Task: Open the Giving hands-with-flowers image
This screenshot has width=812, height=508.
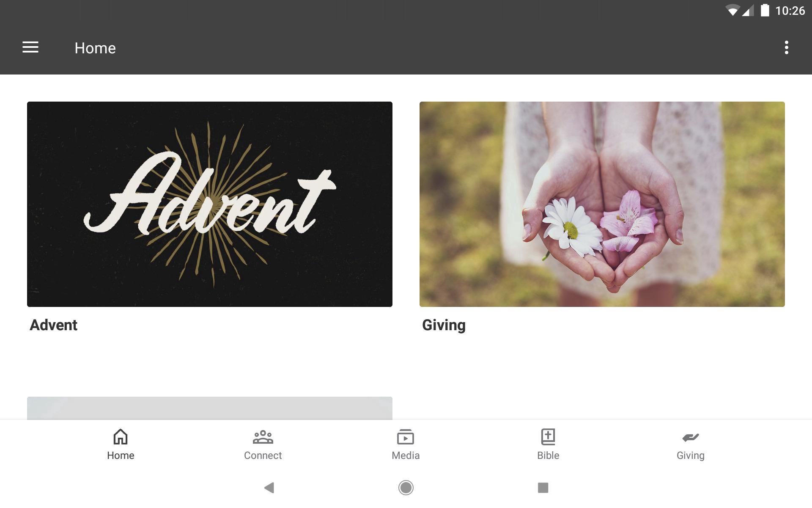Action: point(602,204)
